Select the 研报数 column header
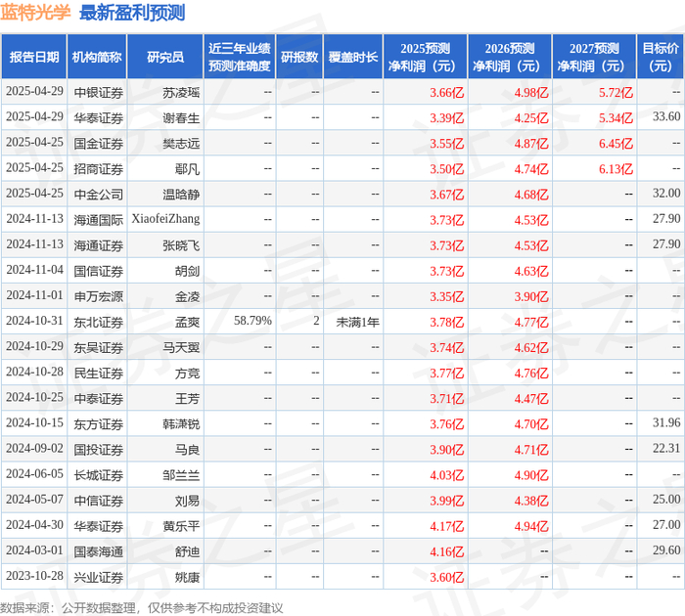Viewport: 685px width, 616px height. pos(299,57)
